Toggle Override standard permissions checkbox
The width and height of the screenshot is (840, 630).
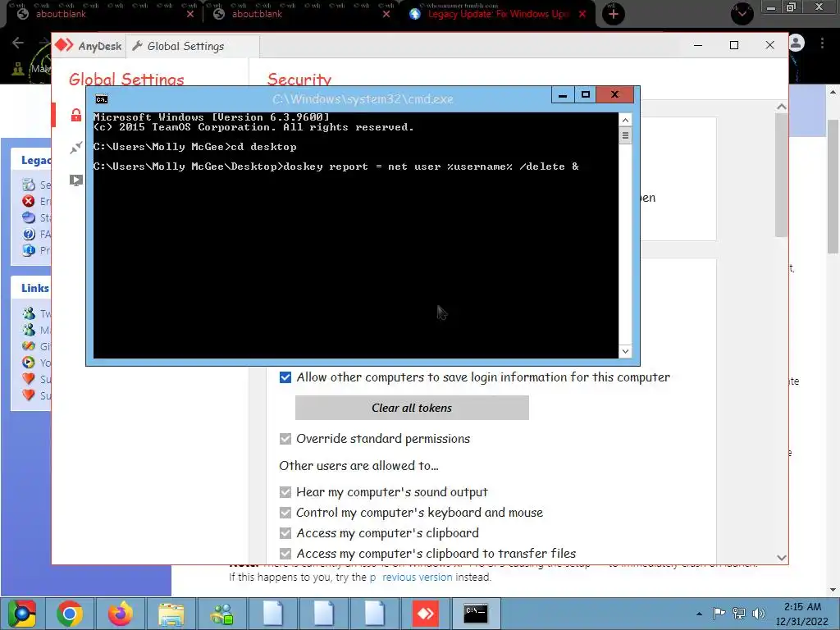(285, 439)
